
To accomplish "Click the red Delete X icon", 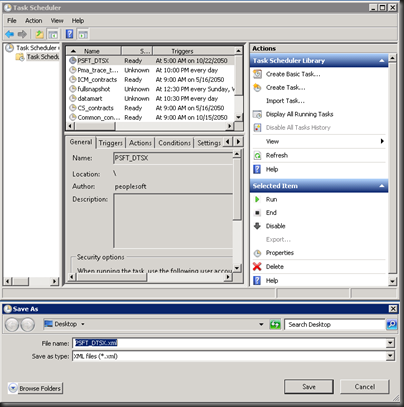I will pos(257,267).
